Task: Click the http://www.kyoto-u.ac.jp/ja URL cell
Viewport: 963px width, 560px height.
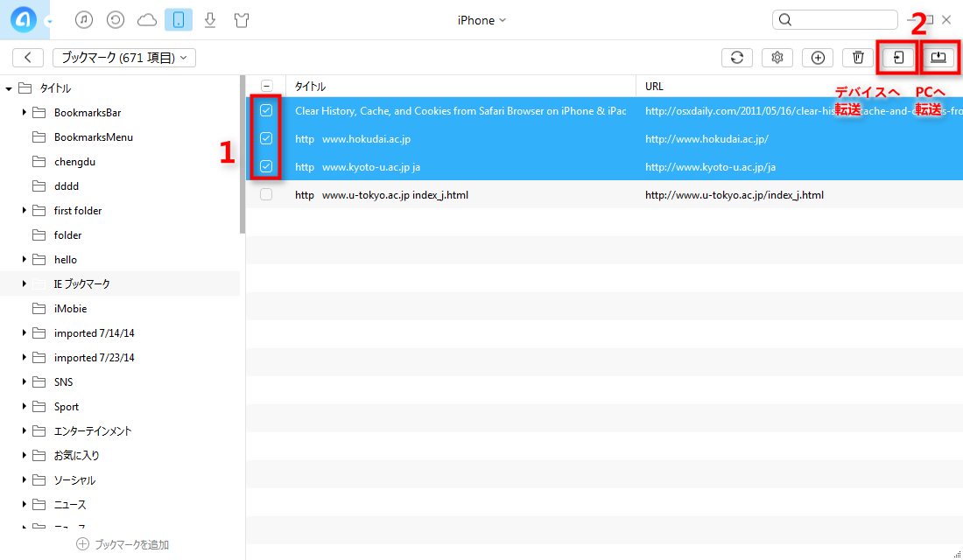Action: 710,167
